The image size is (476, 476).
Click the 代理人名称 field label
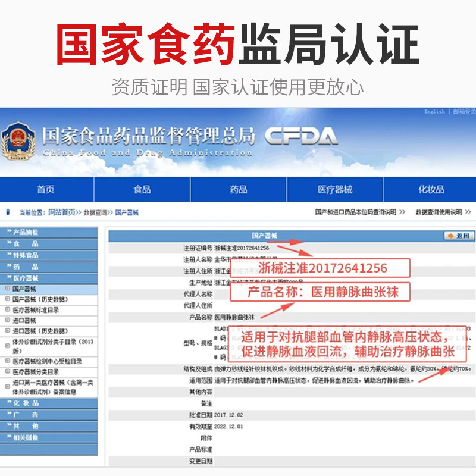(x=198, y=294)
